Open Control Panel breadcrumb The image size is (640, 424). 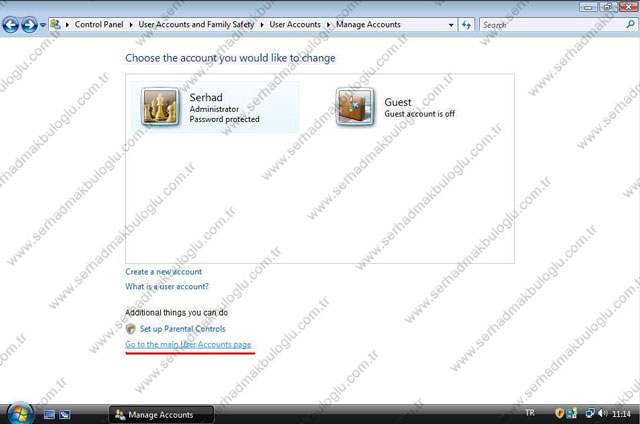(99, 24)
